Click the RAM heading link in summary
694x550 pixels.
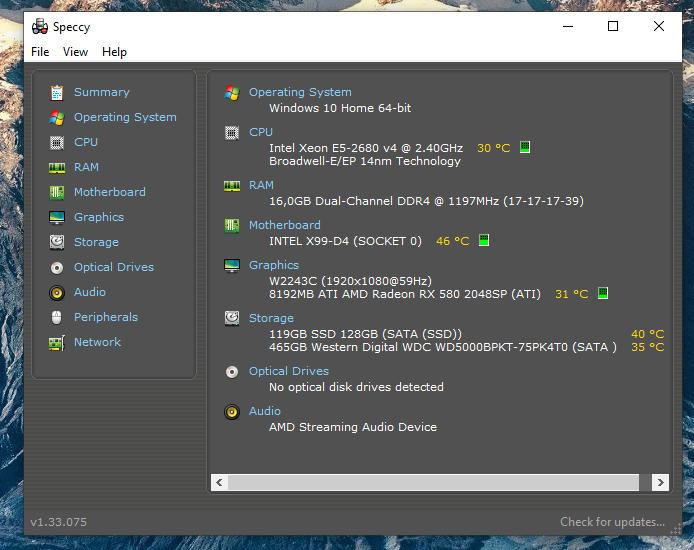[261, 185]
